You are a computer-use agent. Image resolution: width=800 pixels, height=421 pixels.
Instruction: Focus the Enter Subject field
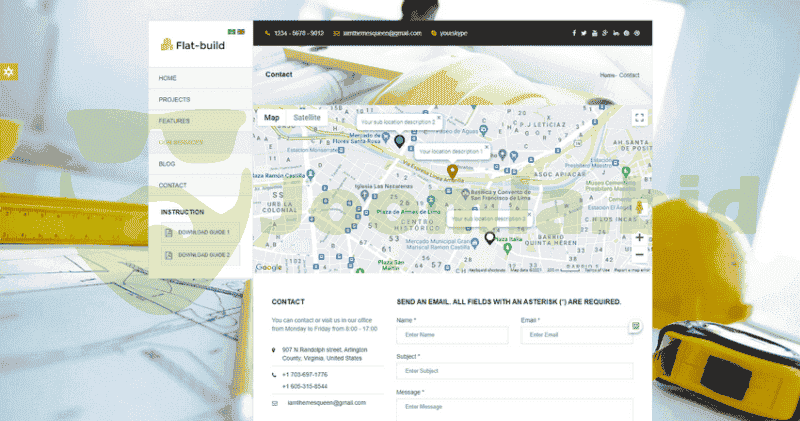(514, 371)
